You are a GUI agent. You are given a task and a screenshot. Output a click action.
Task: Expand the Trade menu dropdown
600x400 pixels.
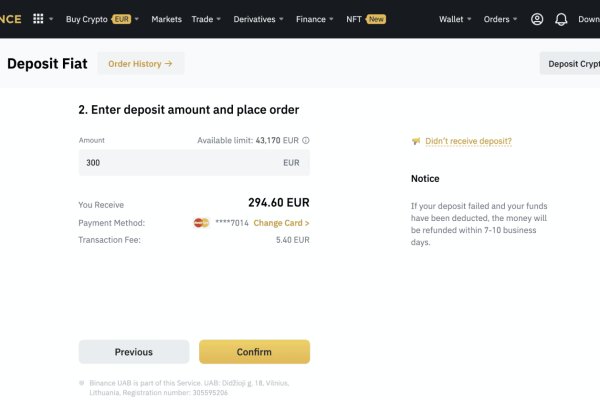[206, 19]
